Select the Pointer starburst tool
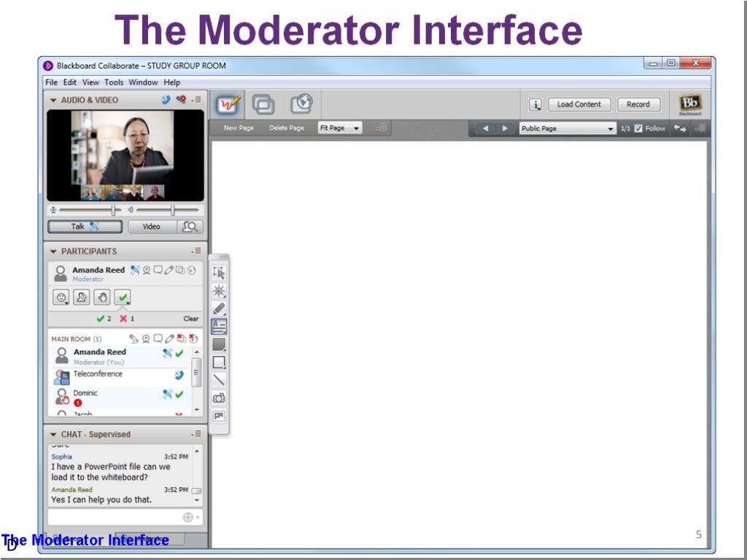747x560 pixels. (219, 290)
